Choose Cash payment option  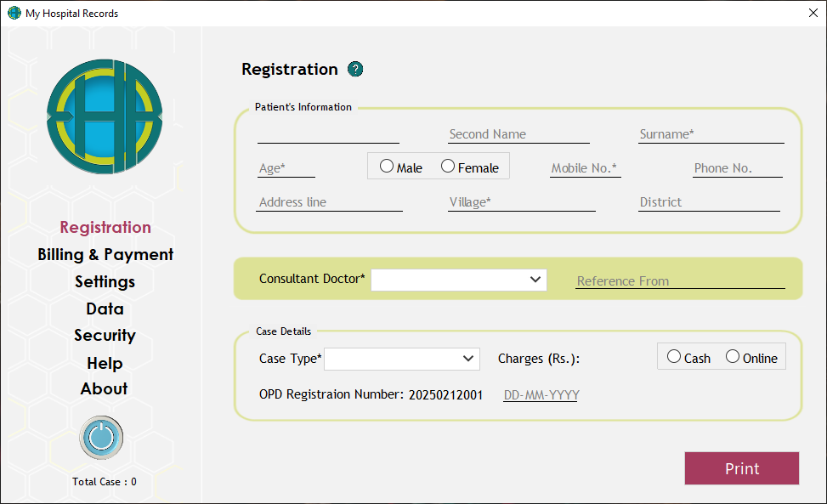pyautogui.click(x=674, y=357)
